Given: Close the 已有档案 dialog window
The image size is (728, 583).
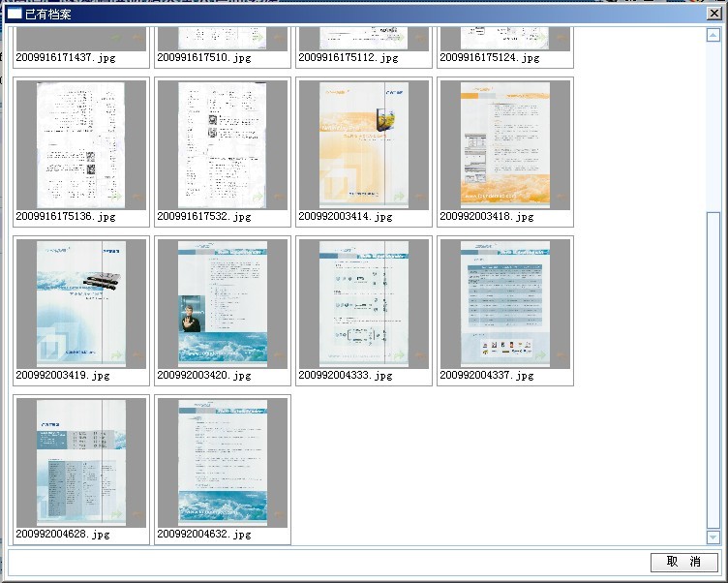Looking at the screenshot, I should [714, 14].
